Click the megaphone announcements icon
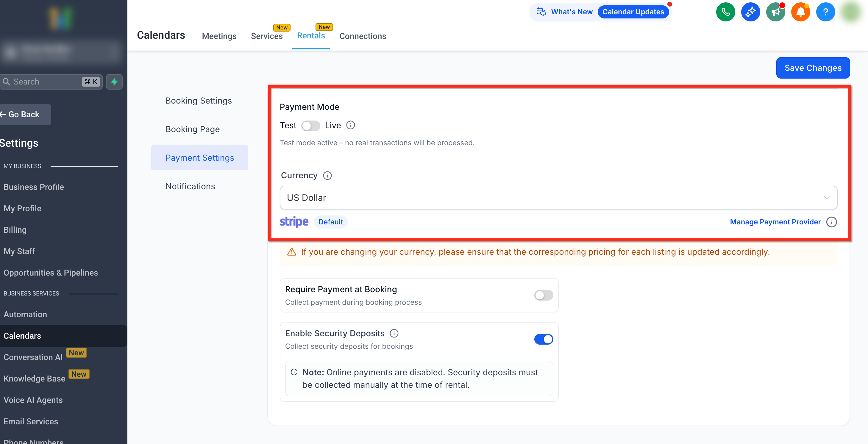This screenshot has width=868, height=444. click(775, 12)
